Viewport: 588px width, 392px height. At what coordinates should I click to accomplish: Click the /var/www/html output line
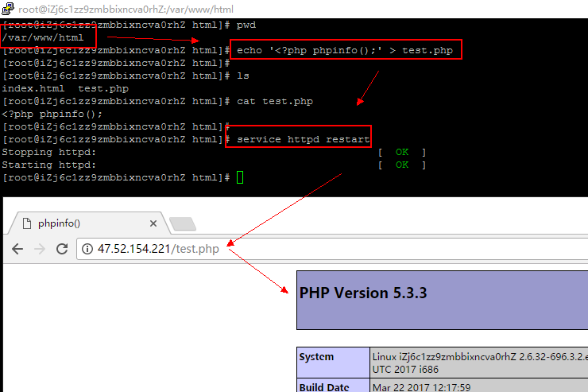(x=43, y=38)
